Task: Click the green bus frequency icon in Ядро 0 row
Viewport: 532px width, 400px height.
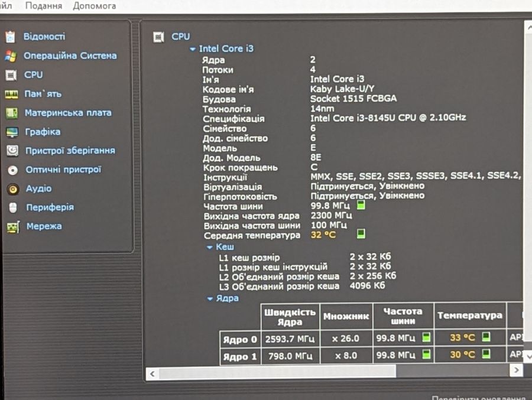Action: [x=426, y=337]
